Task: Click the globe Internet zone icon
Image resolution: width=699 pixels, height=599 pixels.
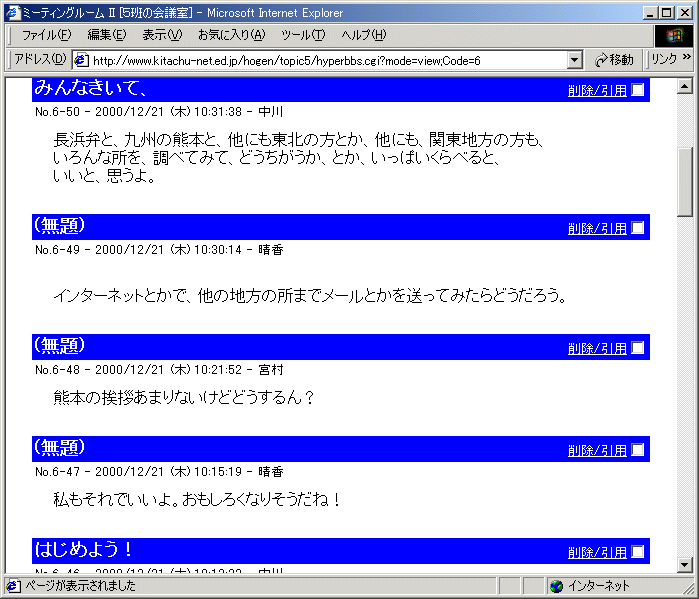Action: (556, 586)
